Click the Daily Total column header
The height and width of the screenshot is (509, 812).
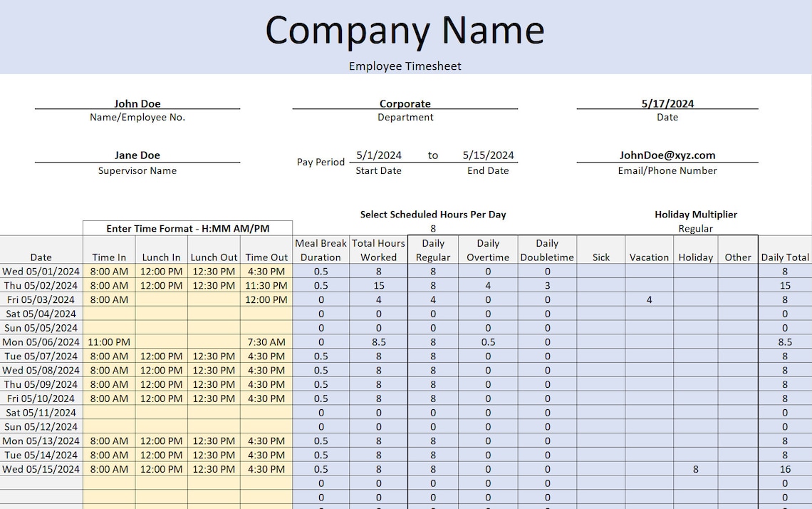click(x=784, y=257)
